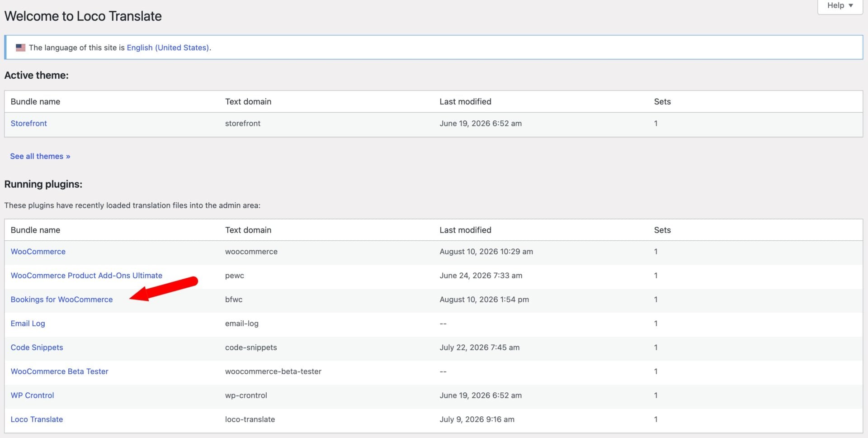Screen dimensions: 868x438
Task: Click the WP Crontrol row's last modified date
Action: tap(481, 395)
